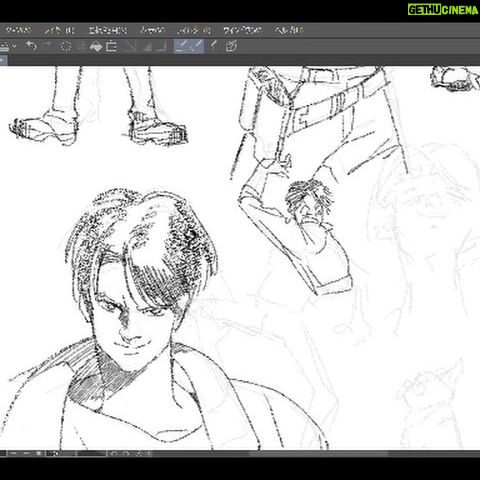Click the Show selection border icon
This screenshot has height=480, width=480.
[161, 46]
